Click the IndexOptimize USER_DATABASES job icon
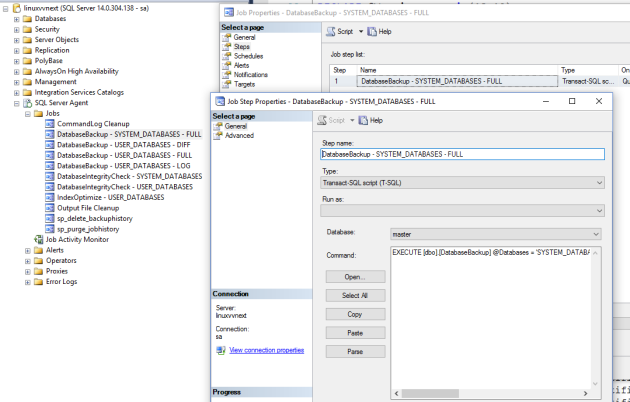Screen dimensions: 630x402 (x=50, y=198)
